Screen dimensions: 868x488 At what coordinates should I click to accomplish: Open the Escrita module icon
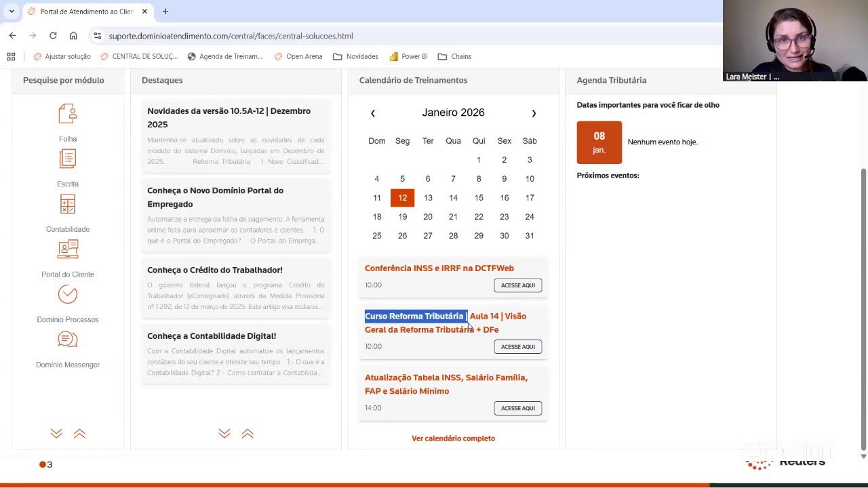tap(68, 159)
